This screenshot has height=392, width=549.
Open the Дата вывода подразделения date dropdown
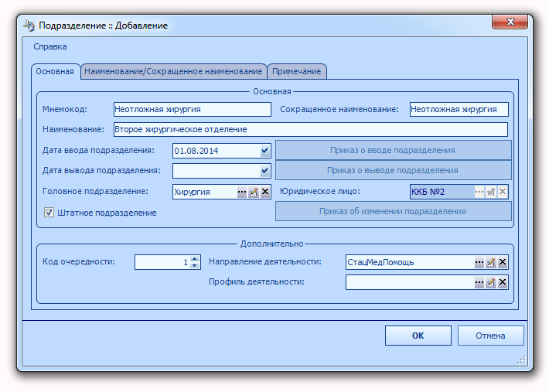(x=264, y=171)
